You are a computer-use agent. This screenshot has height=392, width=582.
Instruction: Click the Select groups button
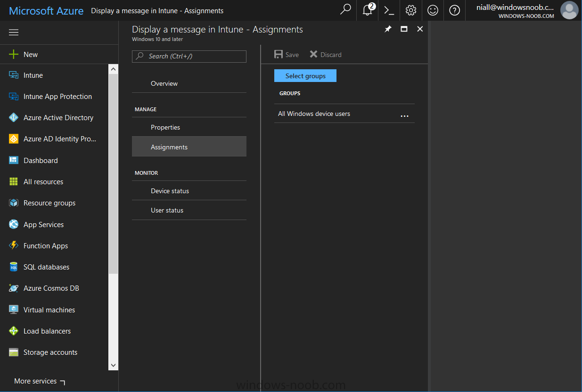click(305, 76)
